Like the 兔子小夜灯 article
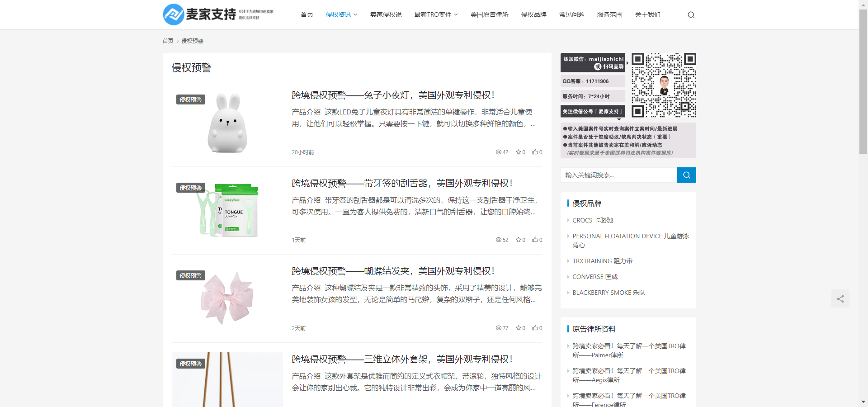The height and width of the screenshot is (407, 868). coord(535,152)
